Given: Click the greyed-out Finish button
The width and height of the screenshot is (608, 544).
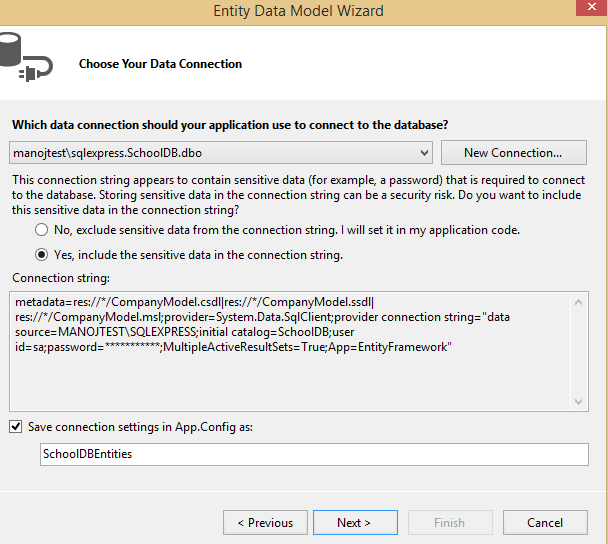Looking at the screenshot, I should point(449,522).
